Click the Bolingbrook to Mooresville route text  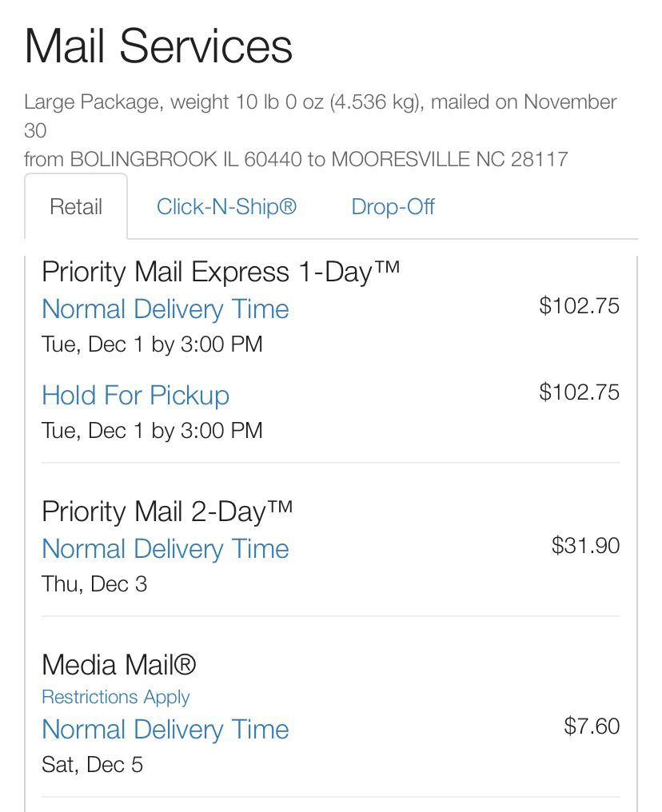(296, 159)
